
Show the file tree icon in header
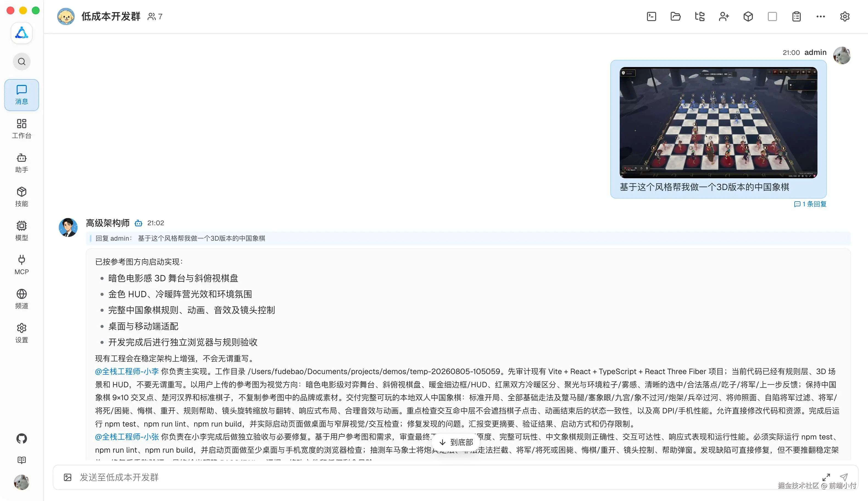point(699,16)
